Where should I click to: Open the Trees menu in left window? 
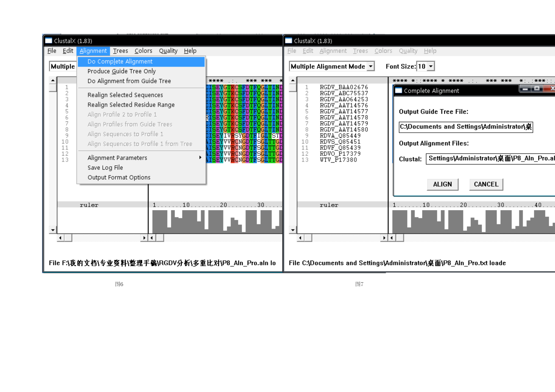click(x=120, y=51)
